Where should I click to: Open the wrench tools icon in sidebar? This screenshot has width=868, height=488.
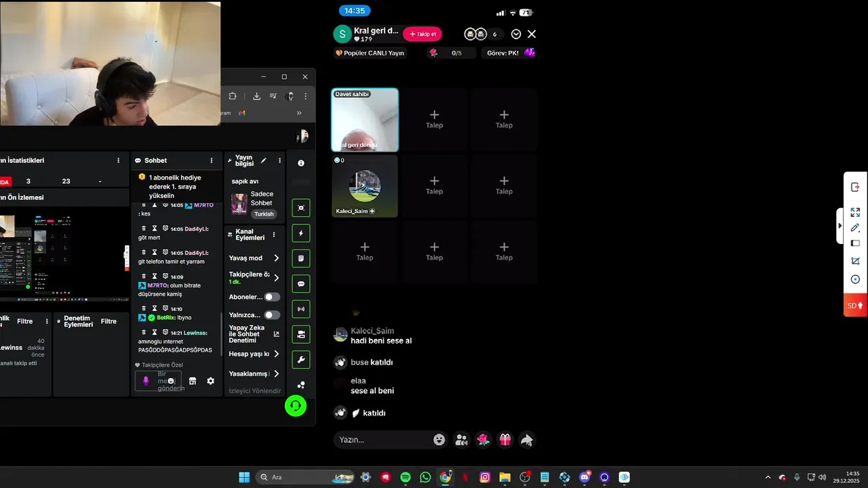tap(301, 360)
